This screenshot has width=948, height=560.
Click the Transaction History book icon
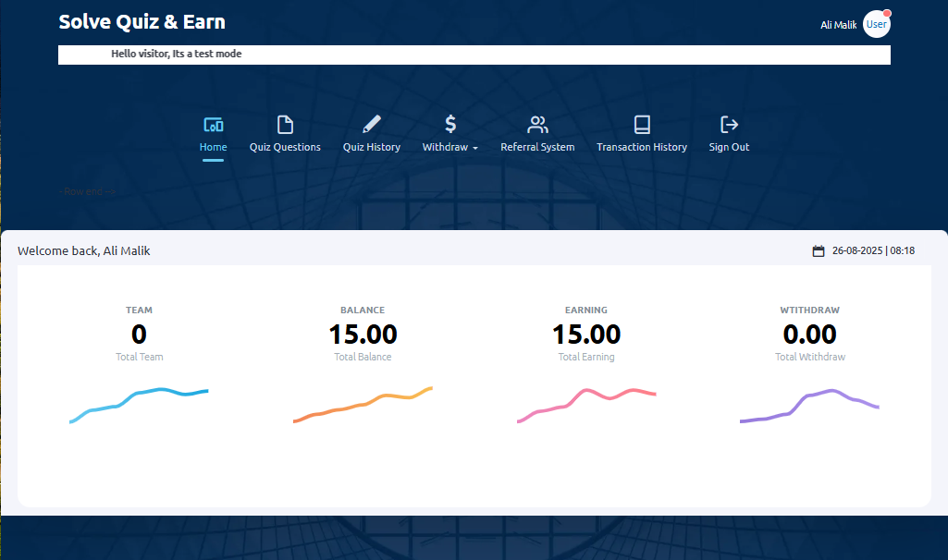tap(642, 125)
